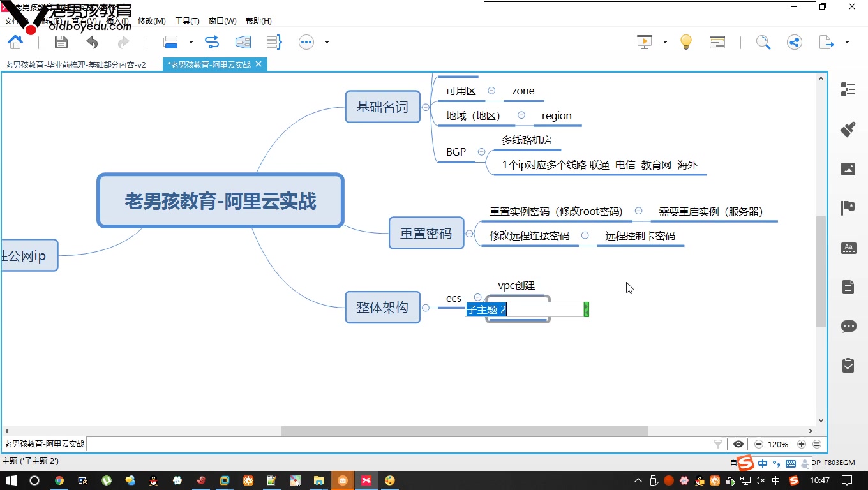This screenshot has width=868, height=490.
Task: Switch to 老男孩教育-毕业前梳理-基础部分内容-v2 tab
Action: point(76,64)
